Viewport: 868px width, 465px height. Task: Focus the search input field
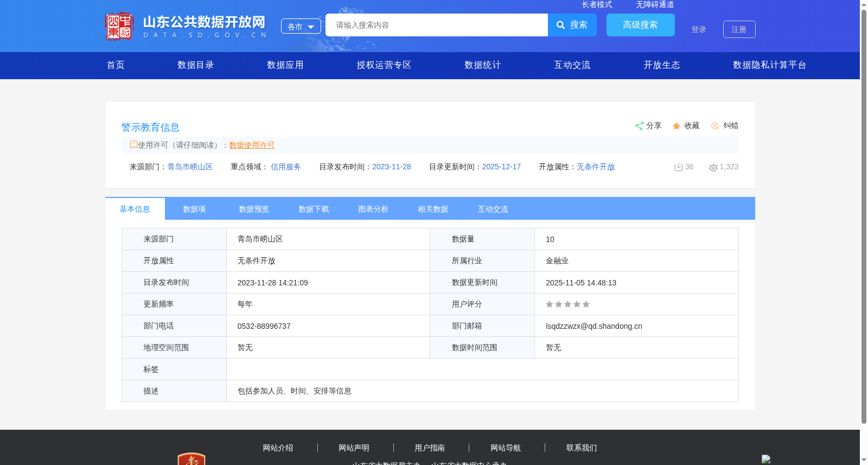(437, 25)
